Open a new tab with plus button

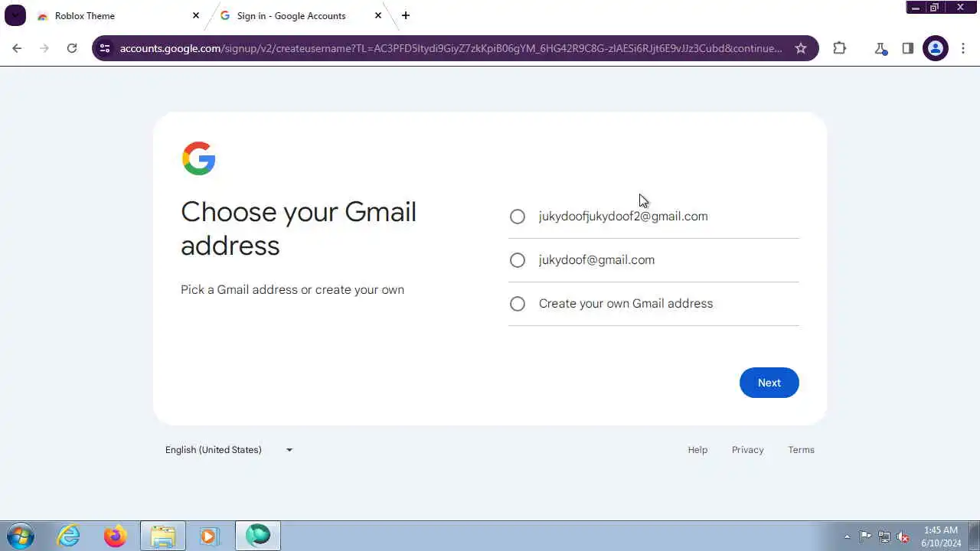click(406, 15)
